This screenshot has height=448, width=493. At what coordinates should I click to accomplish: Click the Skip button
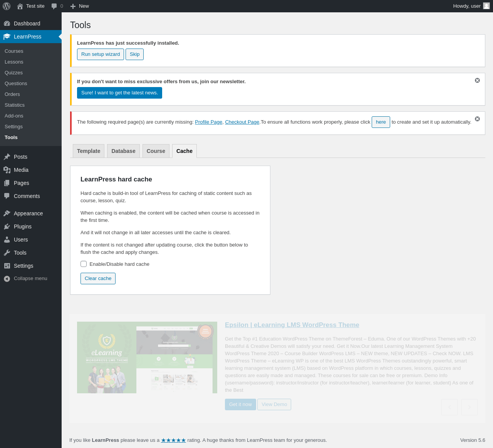coord(135,54)
